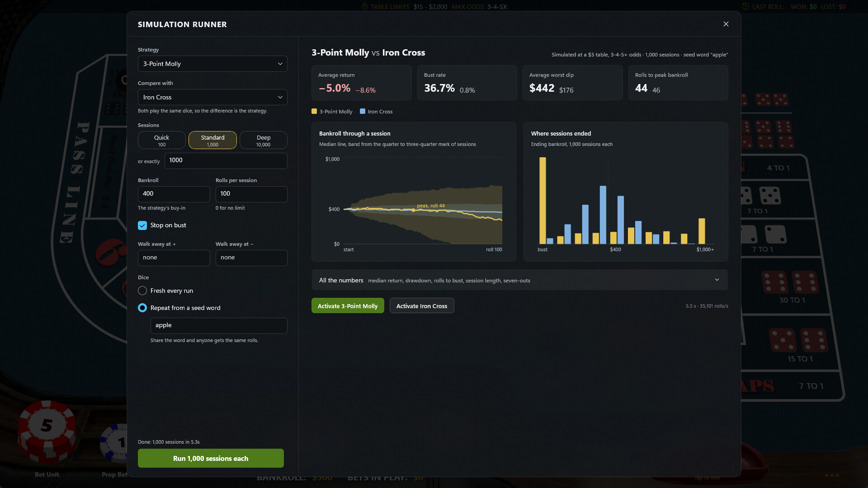Run 1,000 sessions each
Image resolution: width=868 pixels, height=488 pixels.
coord(211,458)
